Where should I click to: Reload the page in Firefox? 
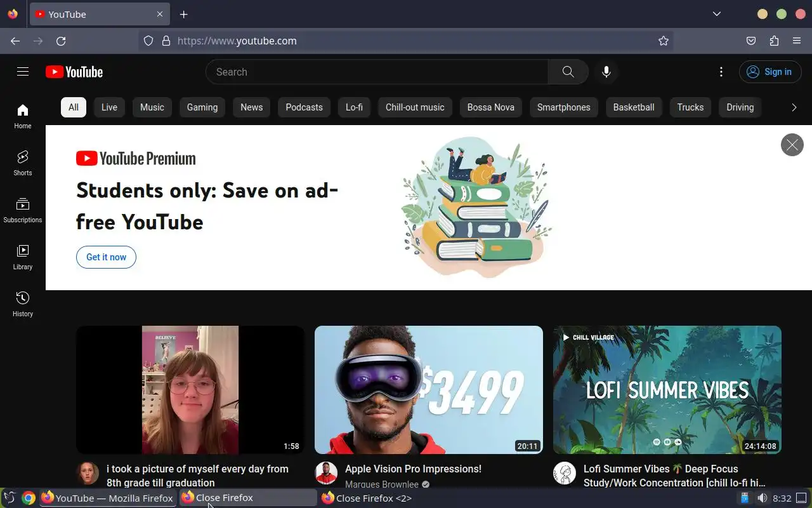pyautogui.click(x=61, y=41)
